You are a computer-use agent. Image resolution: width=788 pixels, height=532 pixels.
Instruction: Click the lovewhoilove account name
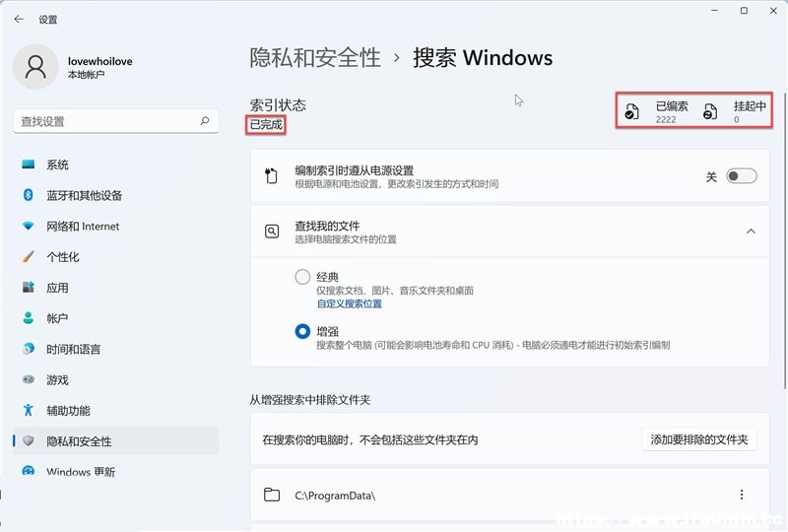tap(100, 61)
